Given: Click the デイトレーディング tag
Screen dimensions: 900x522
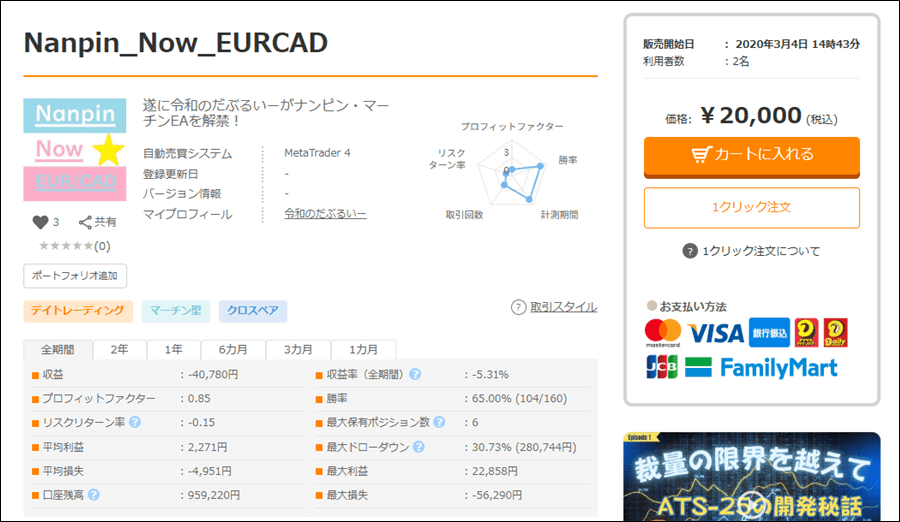Looking at the screenshot, I should coord(77,311).
